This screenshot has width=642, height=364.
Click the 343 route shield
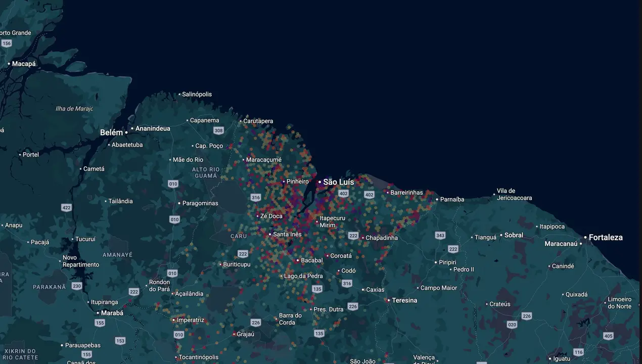(x=440, y=236)
